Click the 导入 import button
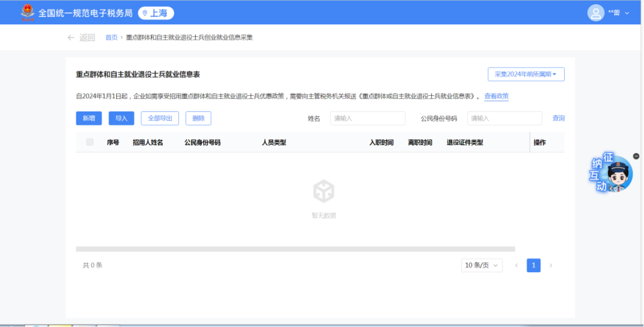The width and height of the screenshot is (644, 327). coord(122,119)
